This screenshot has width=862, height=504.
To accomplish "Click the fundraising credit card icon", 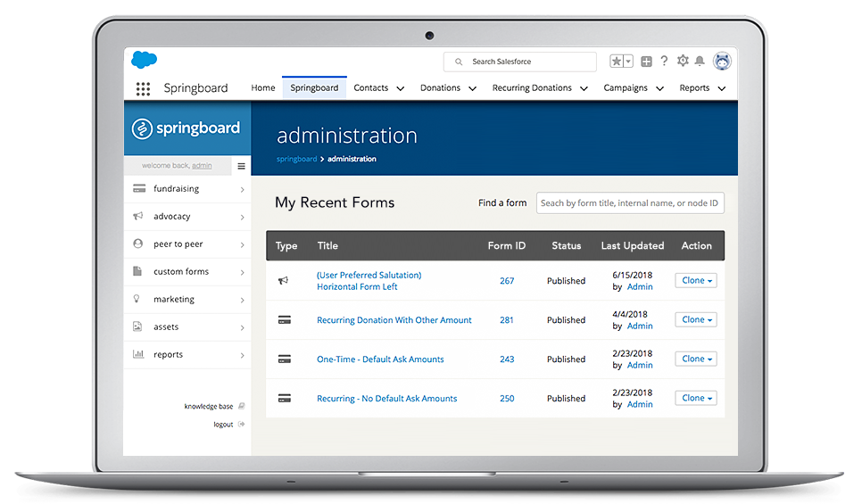I will click(x=139, y=188).
